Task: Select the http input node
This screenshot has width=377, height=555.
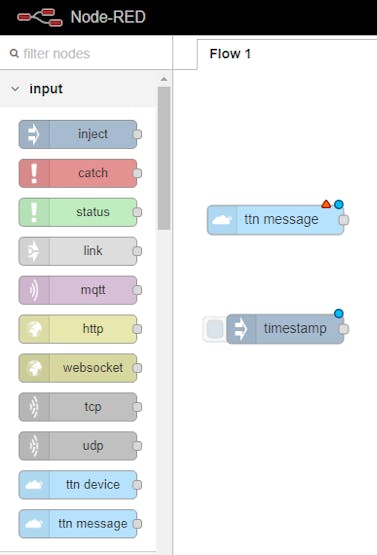Action: (78, 329)
